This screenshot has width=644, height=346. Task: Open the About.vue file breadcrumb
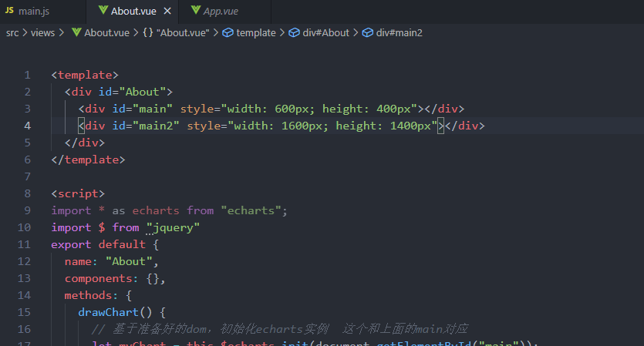(x=106, y=33)
